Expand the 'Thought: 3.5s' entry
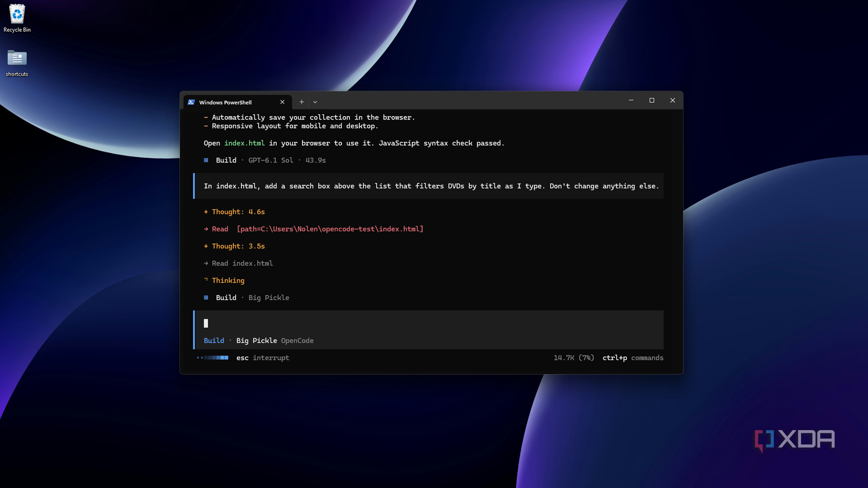 pos(235,246)
